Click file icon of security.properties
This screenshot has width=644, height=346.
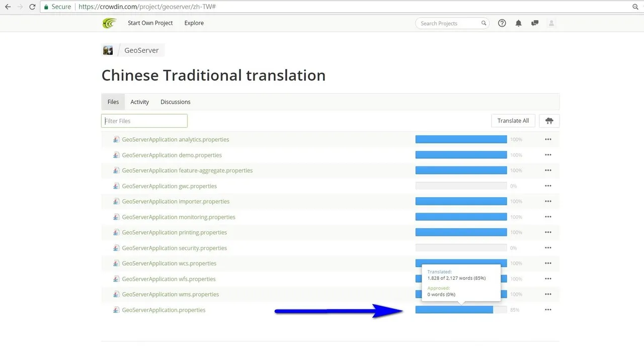coord(116,248)
